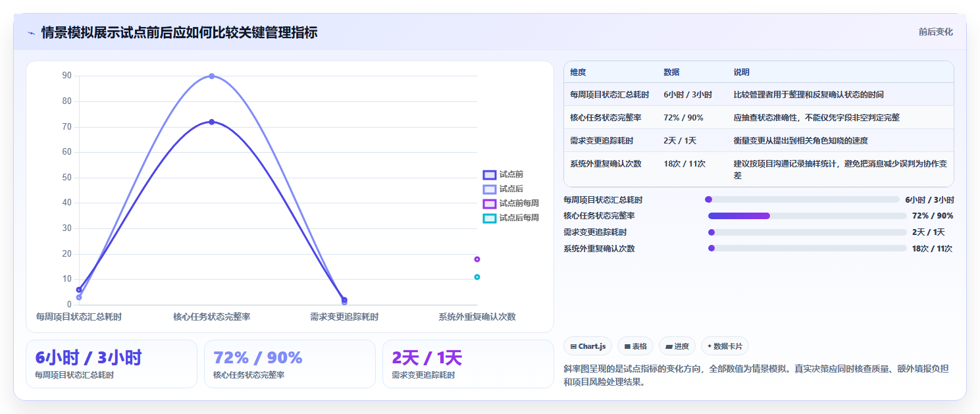Click progress value 2天 / 1天

point(929,232)
